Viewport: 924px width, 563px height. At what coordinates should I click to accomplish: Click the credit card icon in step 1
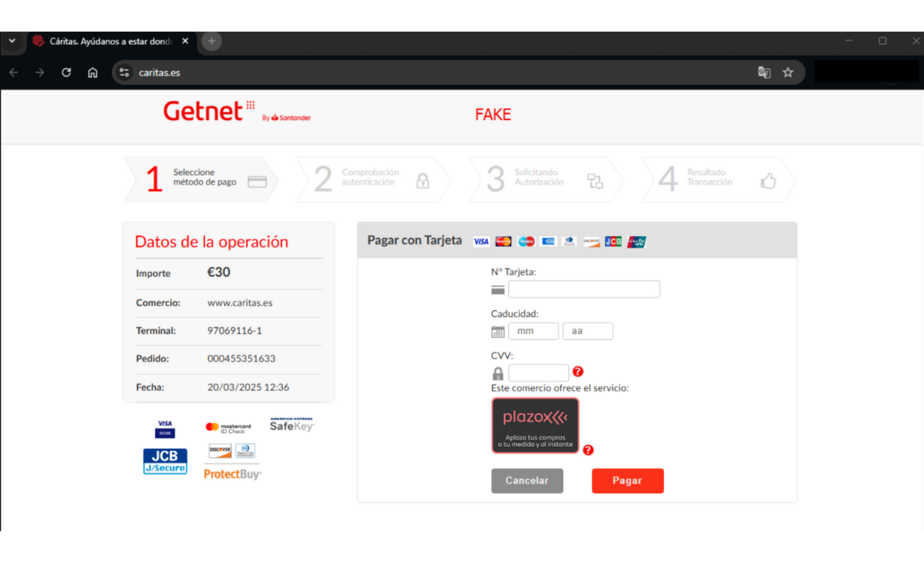coord(257,182)
